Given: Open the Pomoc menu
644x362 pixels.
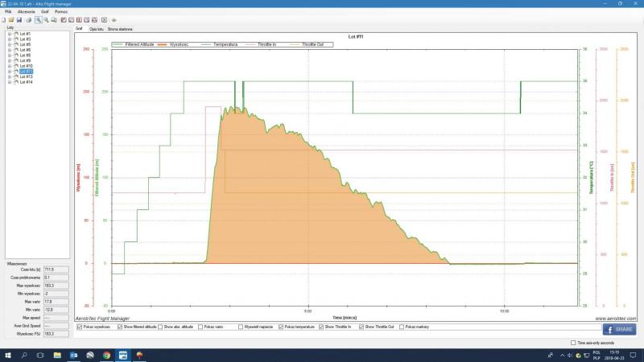Looking at the screenshot, I should [61, 12].
